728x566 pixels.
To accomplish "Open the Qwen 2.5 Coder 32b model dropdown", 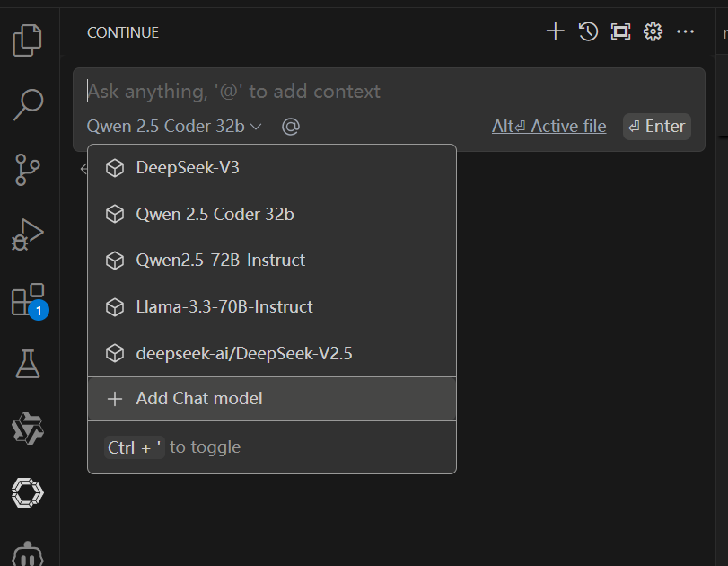I will click(x=173, y=126).
